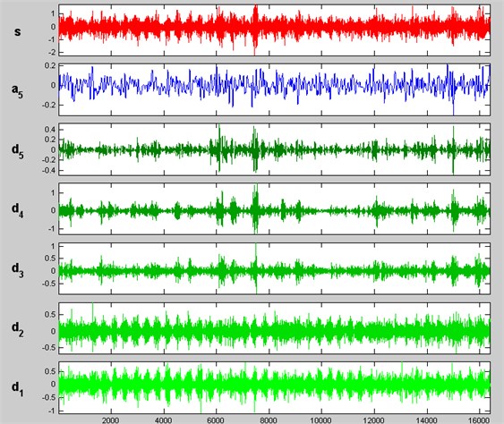Click the d3 label
The image size is (504, 424).
tap(17, 270)
